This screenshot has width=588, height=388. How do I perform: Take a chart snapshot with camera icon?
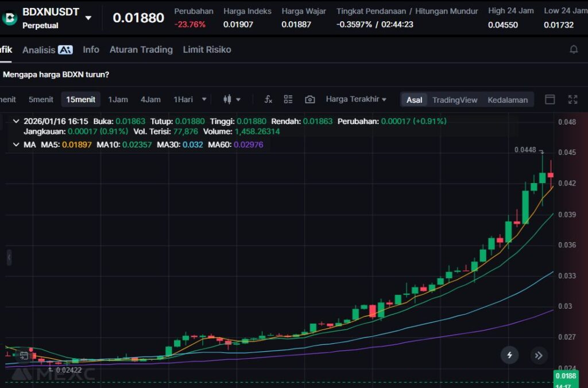(x=310, y=99)
